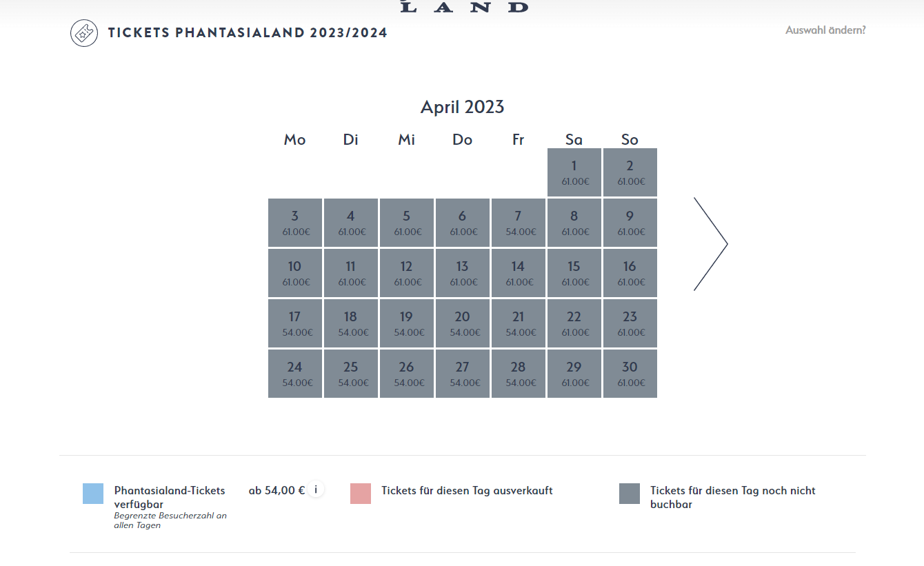924x566 pixels.
Task: Click the Phantasialand logo at the top
Action: pyautogui.click(x=464, y=7)
